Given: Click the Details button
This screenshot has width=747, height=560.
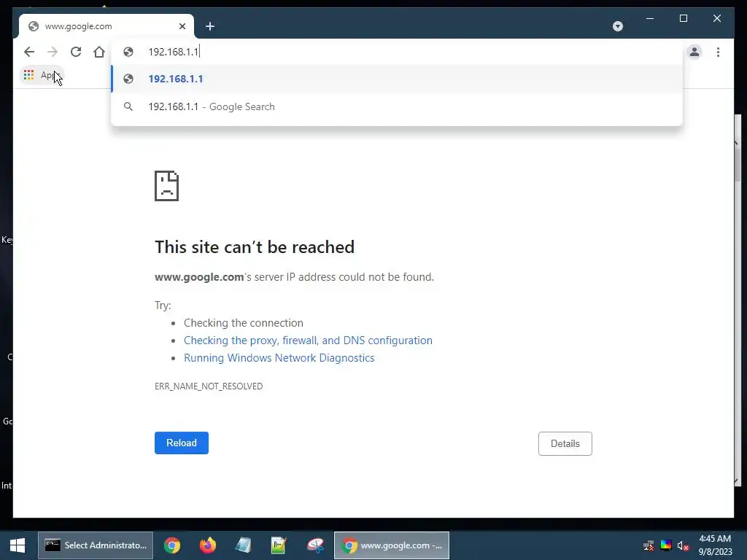Looking at the screenshot, I should pos(565,444).
